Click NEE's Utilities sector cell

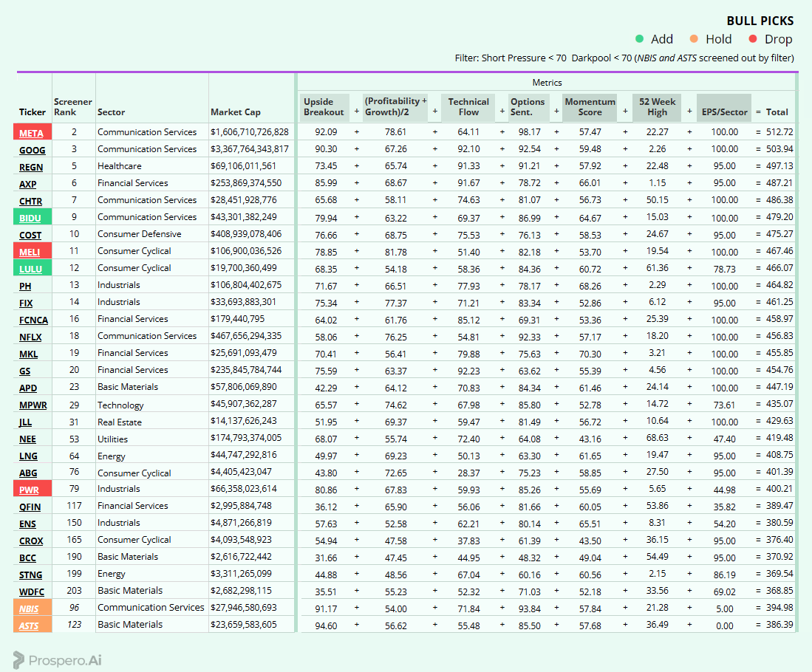(112, 439)
